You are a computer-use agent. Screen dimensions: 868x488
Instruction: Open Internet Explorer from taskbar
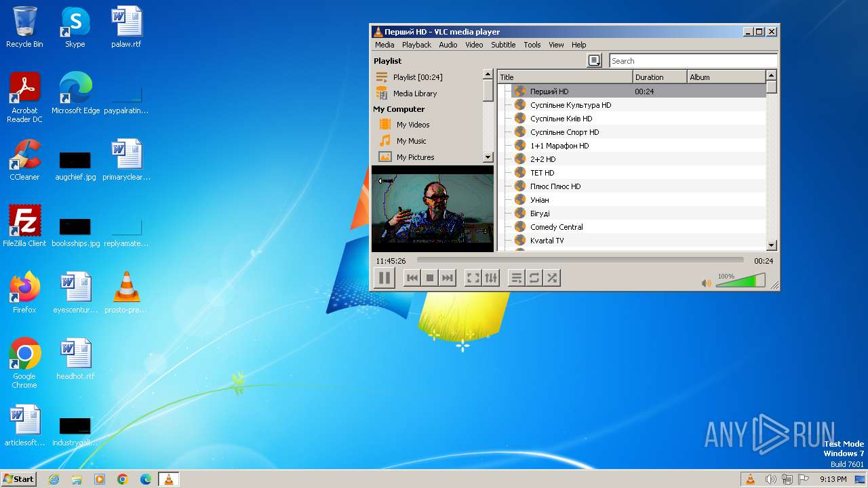pos(54,479)
